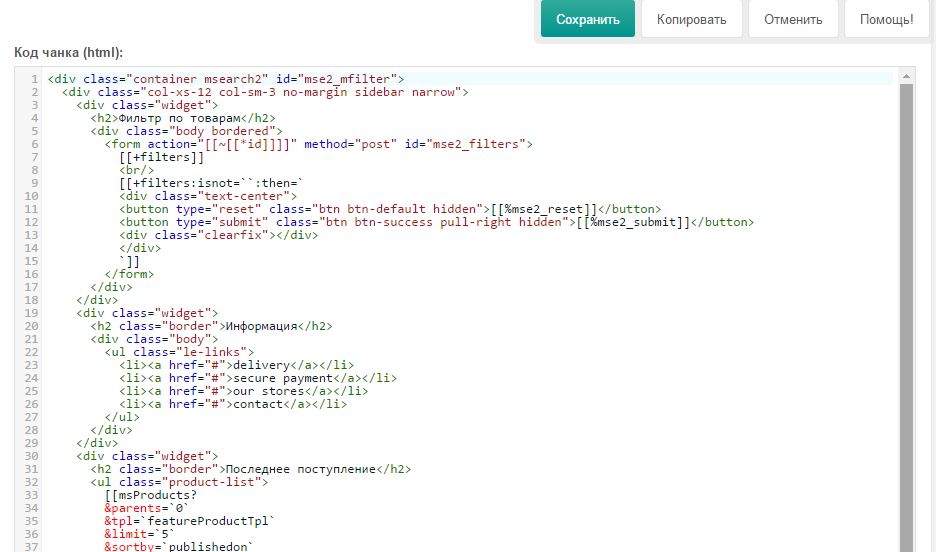This screenshot has height=552, width=936.
Task: Click the Копировать button
Action: click(691, 19)
